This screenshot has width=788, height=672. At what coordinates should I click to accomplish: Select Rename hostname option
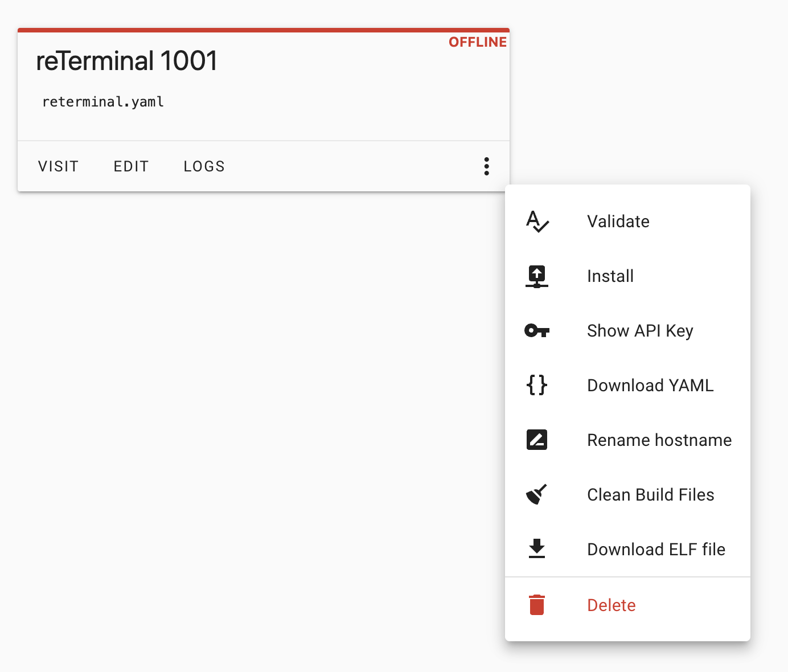(659, 440)
